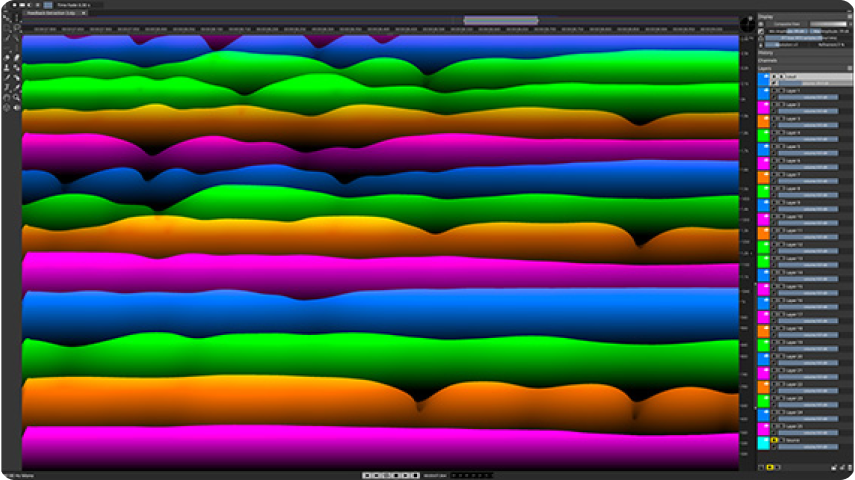The width and height of the screenshot is (855, 480).
Task: Select the magnifier zoom tool
Action: (16, 97)
